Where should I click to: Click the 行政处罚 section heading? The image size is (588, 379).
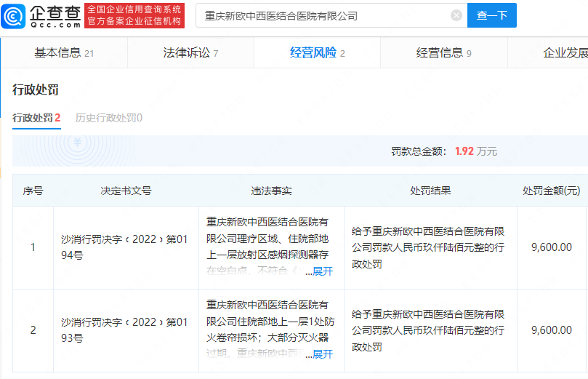[x=36, y=90]
